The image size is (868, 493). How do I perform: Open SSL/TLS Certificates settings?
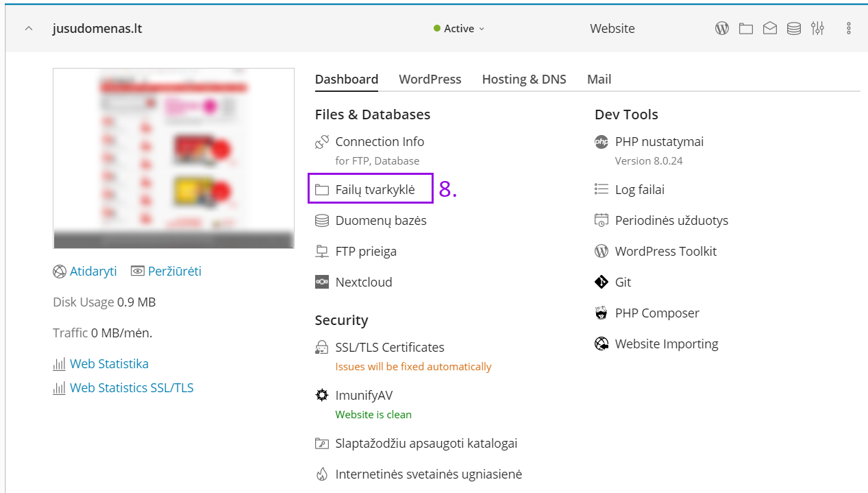pyautogui.click(x=389, y=348)
